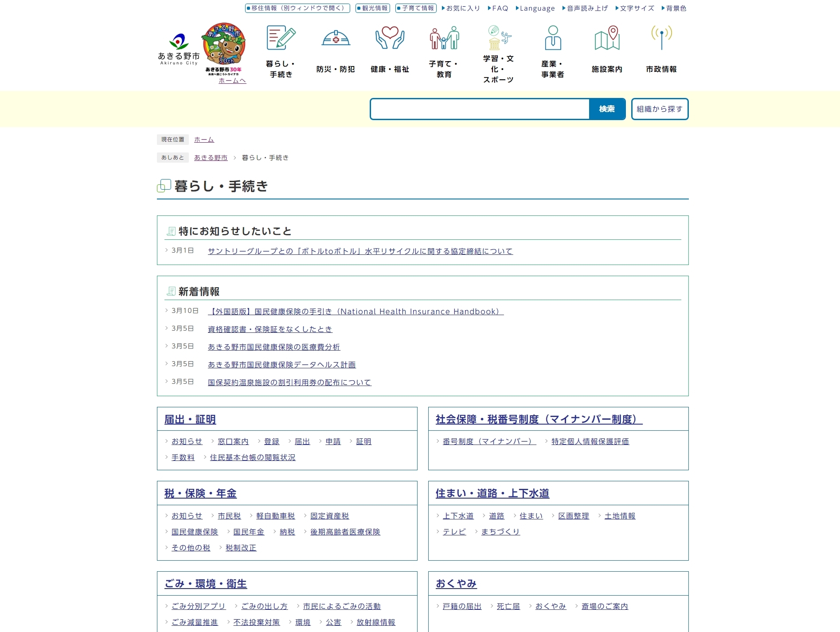Screen dimensions: 840x632
Task: Expand the Language menu
Action: coord(535,8)
